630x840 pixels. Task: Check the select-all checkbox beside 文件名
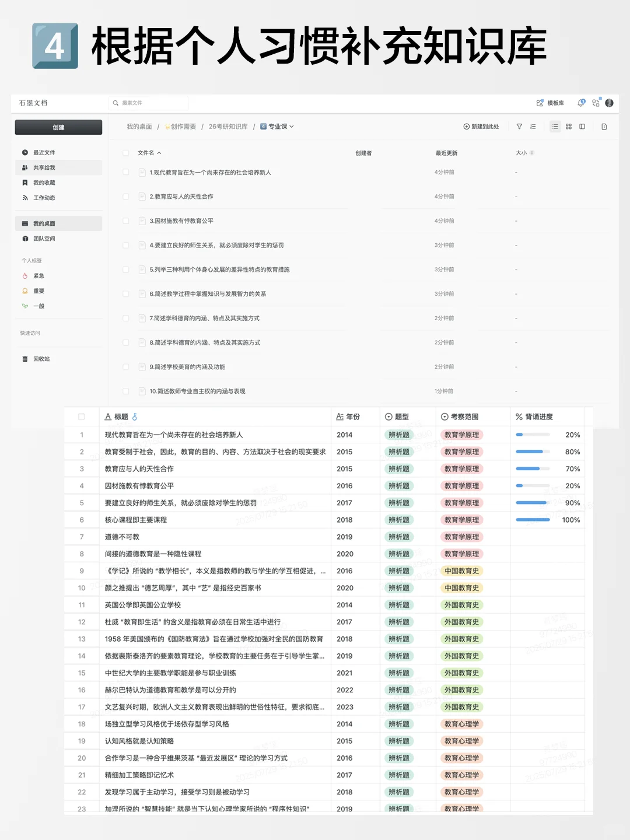(126, 153)
